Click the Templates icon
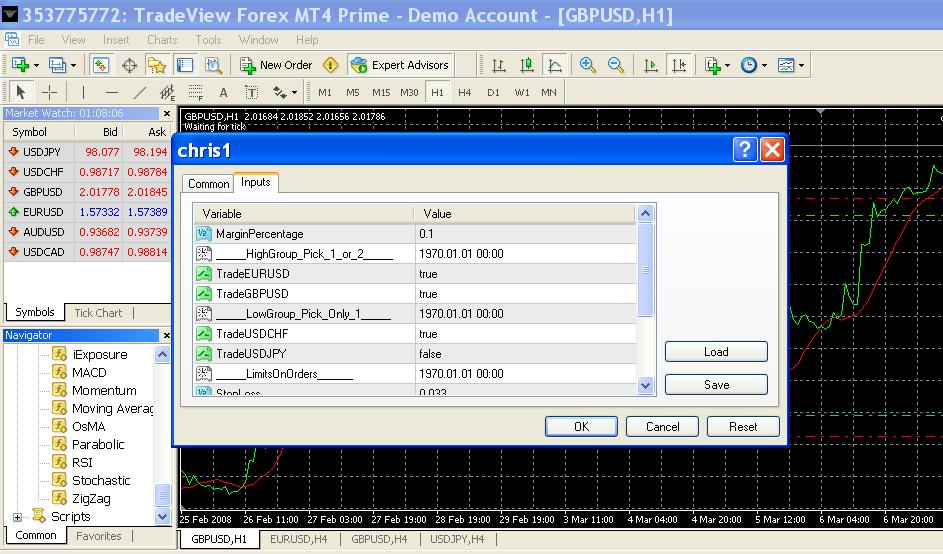The height and width of the screenshot is (554, 943). coord(786,65)
